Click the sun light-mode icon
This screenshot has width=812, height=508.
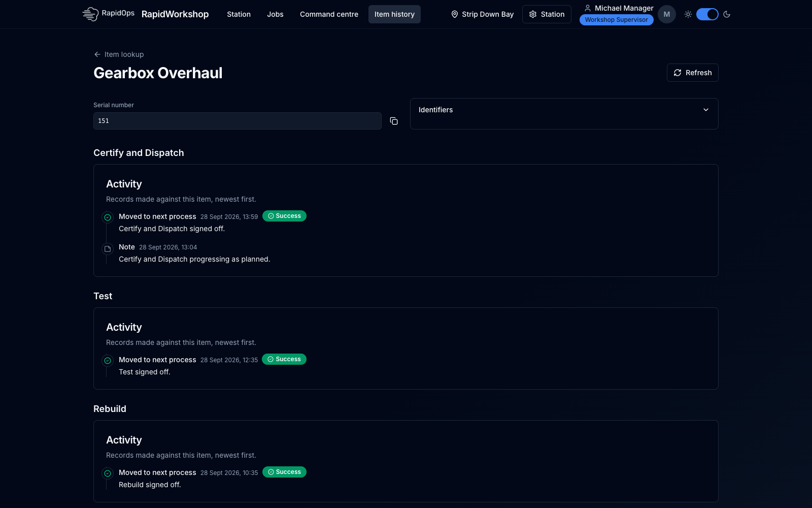pyautogui.click(x=688, y=14)
